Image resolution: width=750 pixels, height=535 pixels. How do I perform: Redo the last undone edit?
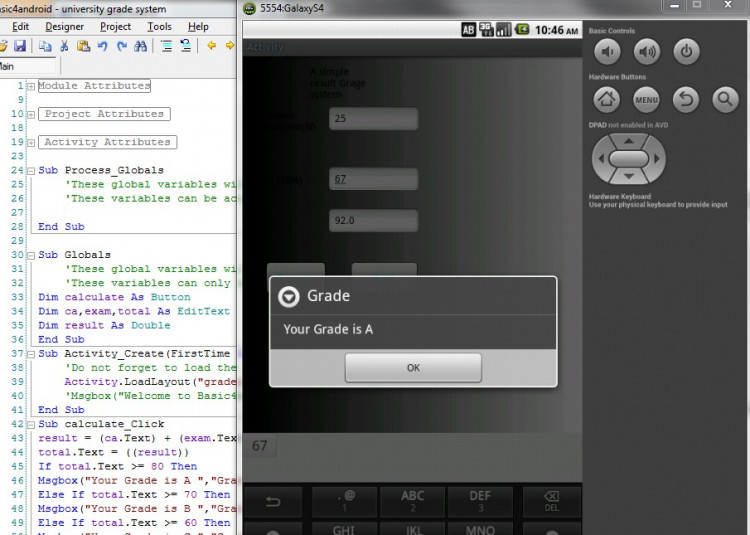coord(121,46)
